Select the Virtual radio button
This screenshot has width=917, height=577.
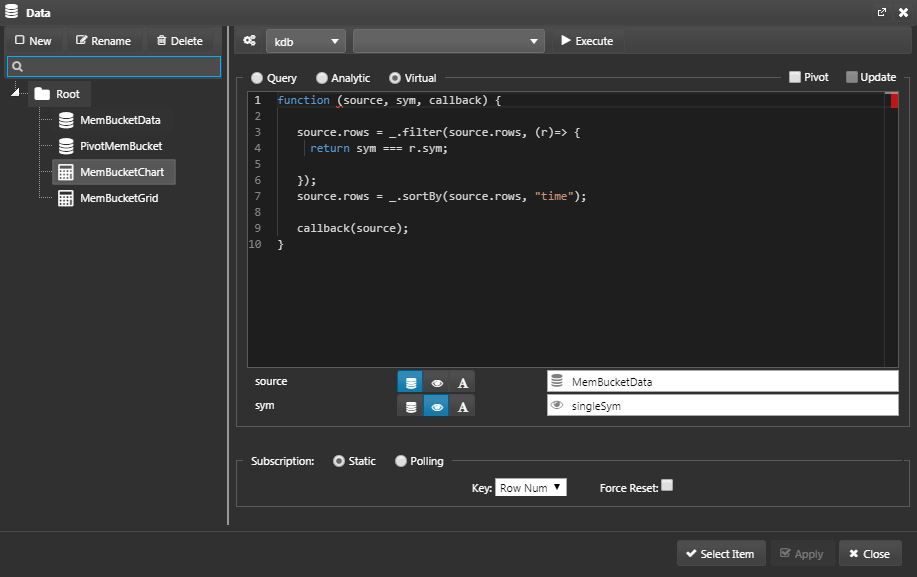pyautogui.click(x=395, y=78)
